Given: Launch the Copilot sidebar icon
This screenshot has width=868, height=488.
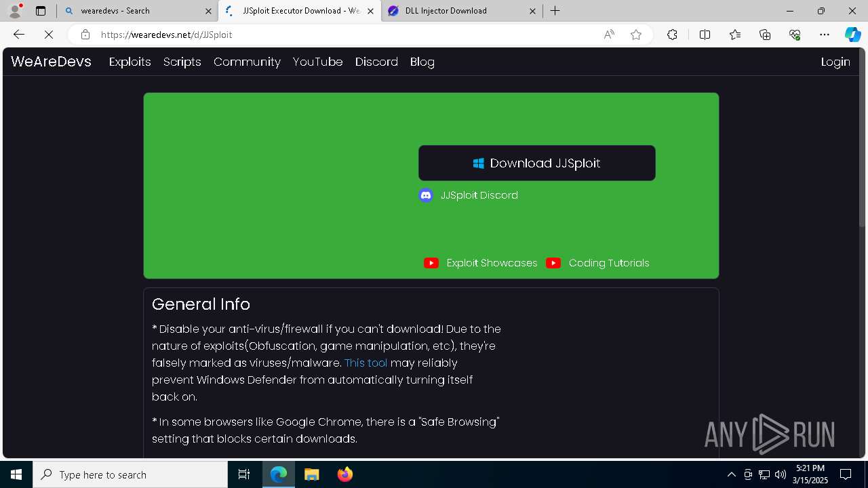Looking at the screenshot, I should click(x=852, y=35).
